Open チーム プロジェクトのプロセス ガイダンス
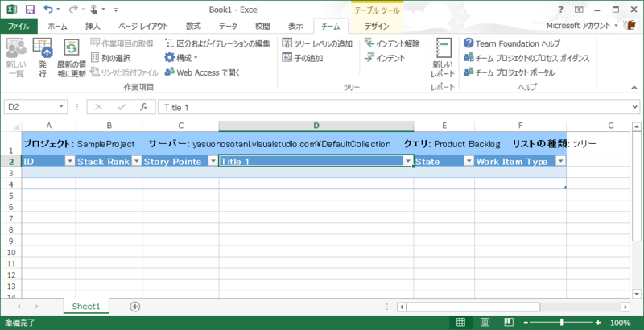This screenshot has width=644, height=330. 526,58
